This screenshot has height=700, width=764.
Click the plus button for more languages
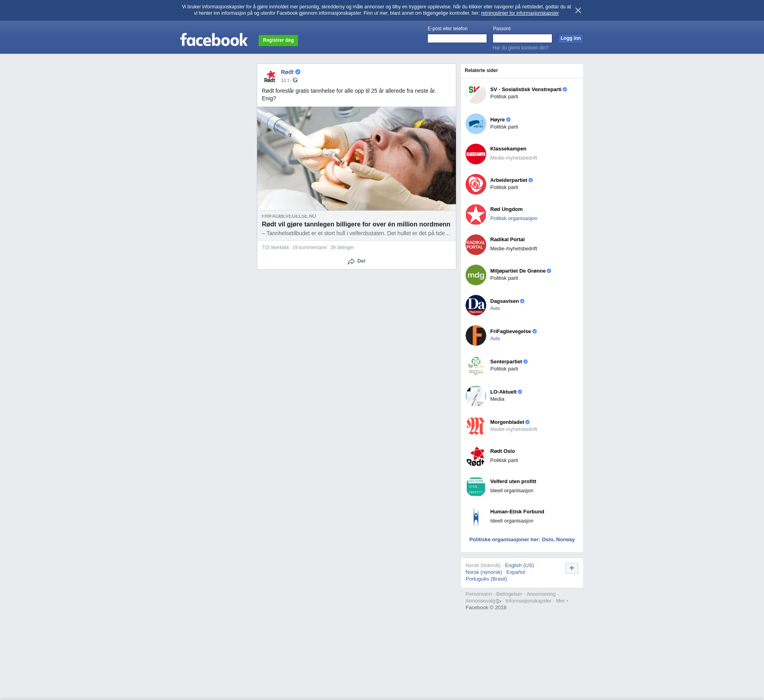pyautogui.click(x=572, y=568)
